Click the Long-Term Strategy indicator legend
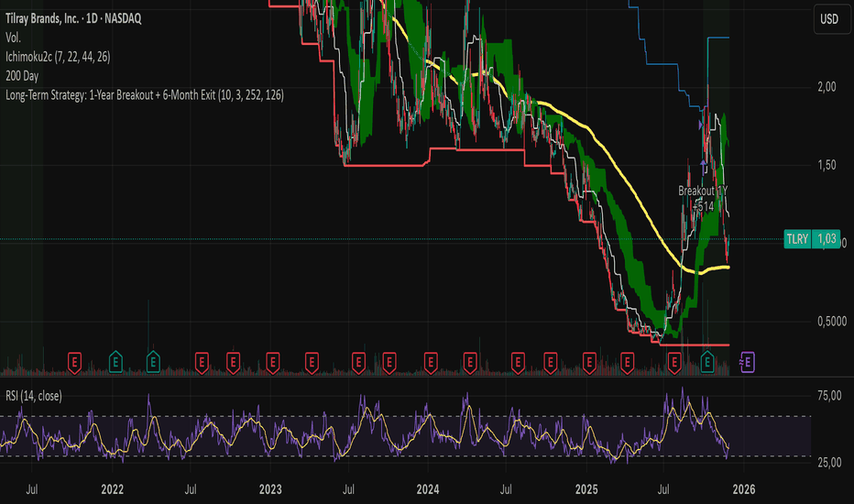 point(142,94)
